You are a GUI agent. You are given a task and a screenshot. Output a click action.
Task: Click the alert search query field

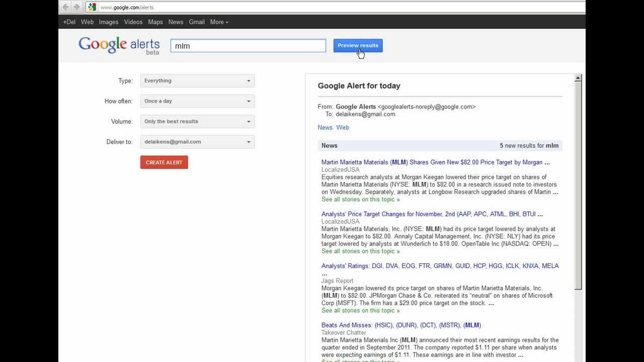(x=248, y=46)
